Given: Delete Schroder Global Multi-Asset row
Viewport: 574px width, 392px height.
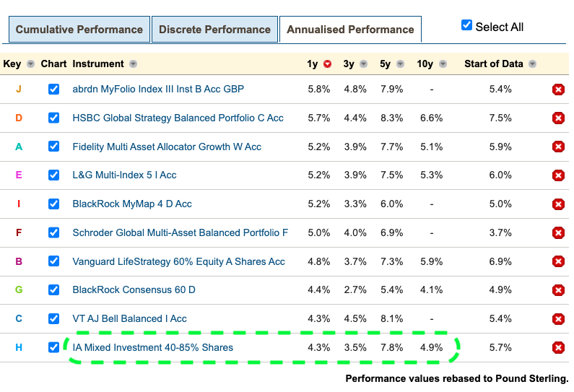Looking at the screenshot, I should tap(557, 233).
